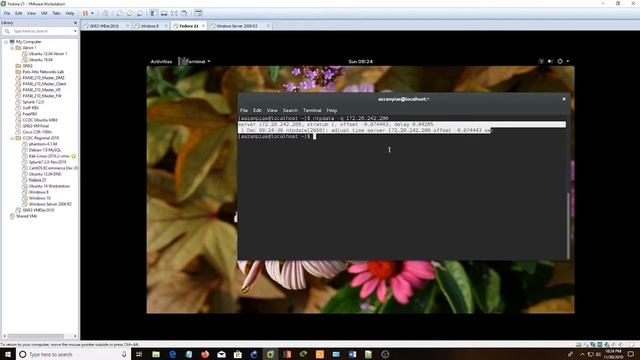Click the Fedora clock Sun 08:24
Screen dimensions: 640x360
360,62
